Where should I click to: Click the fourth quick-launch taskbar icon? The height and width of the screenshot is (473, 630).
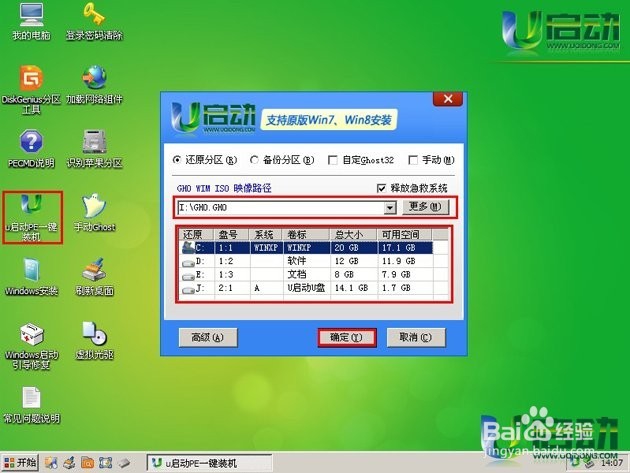coord(105,463)
